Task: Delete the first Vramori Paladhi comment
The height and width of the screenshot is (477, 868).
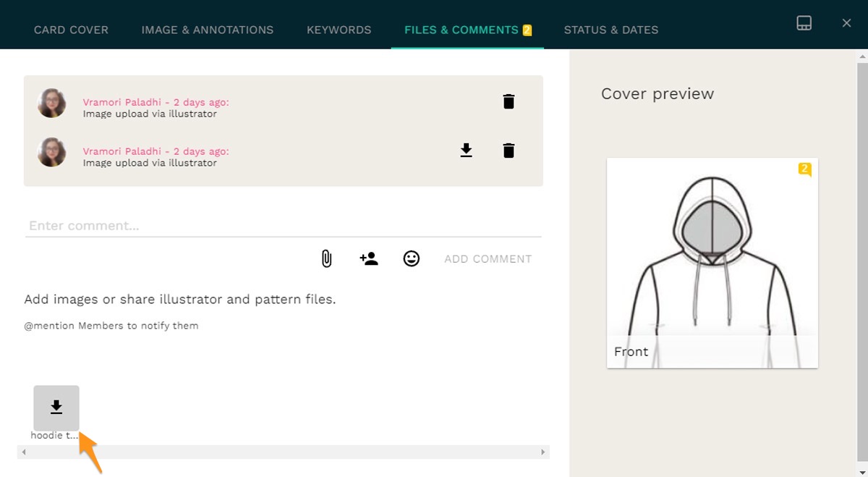Action: (509, 101)
